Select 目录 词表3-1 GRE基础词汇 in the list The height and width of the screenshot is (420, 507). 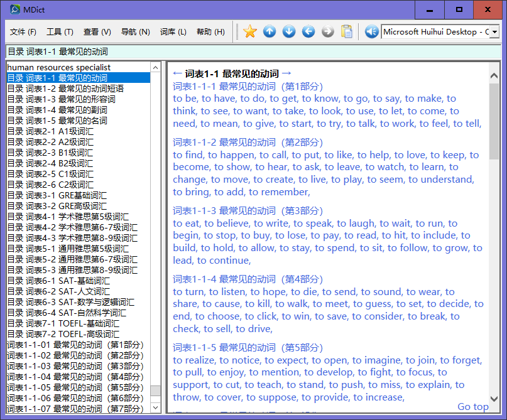pos(57,195)
